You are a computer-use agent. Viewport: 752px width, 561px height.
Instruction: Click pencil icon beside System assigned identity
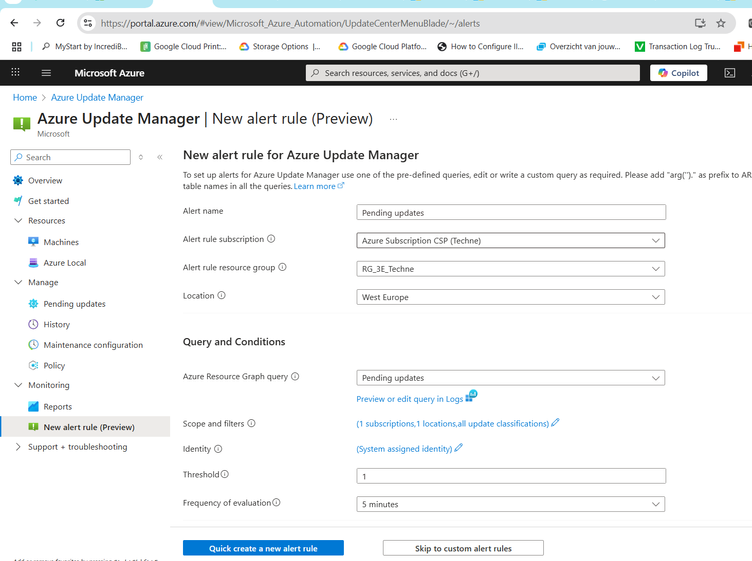click(x=458, y=448)
